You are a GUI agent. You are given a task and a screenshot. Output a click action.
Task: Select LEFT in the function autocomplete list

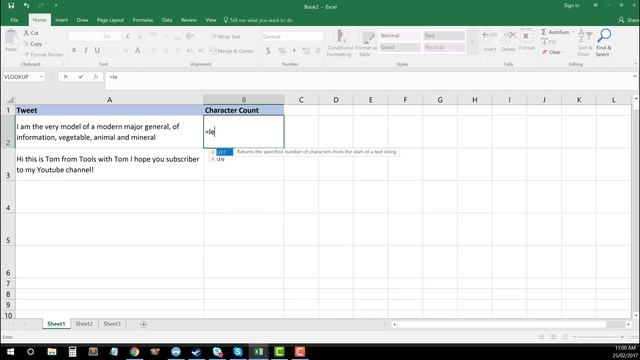click(221, 152)
